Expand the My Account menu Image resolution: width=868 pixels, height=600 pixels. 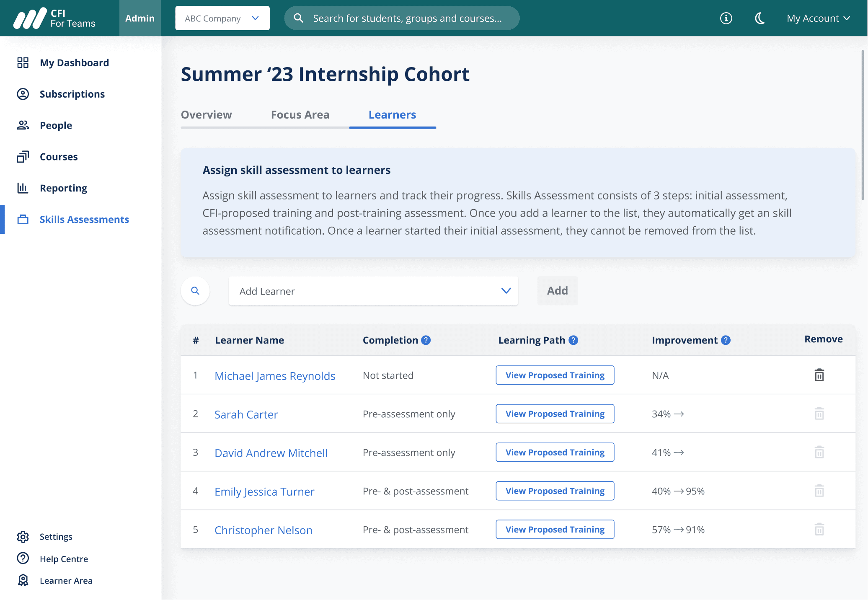point(818,18)
